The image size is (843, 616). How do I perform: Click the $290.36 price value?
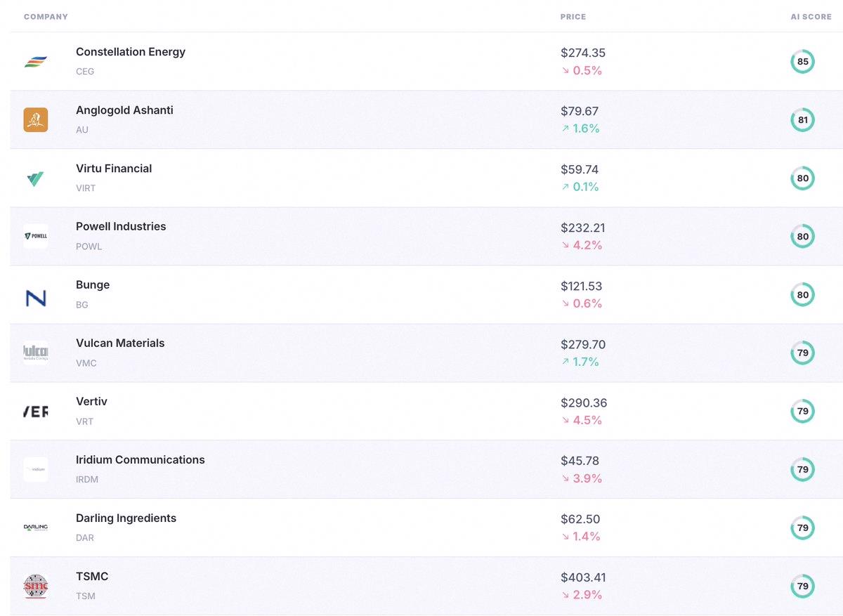(x=584, y=403)
